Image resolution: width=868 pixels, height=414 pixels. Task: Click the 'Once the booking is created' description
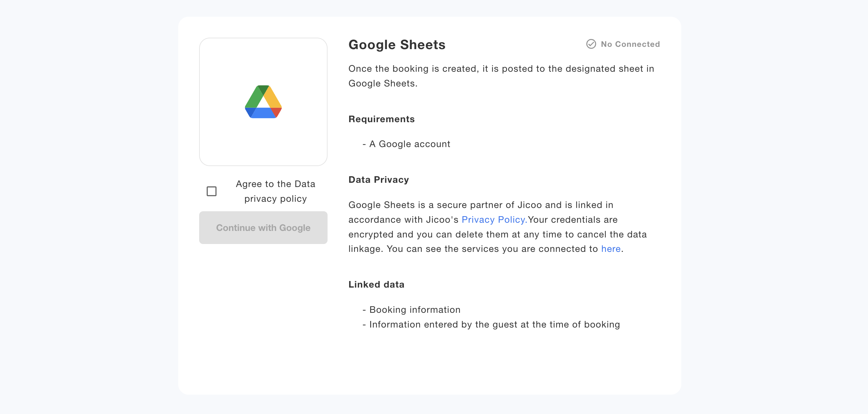501,76
